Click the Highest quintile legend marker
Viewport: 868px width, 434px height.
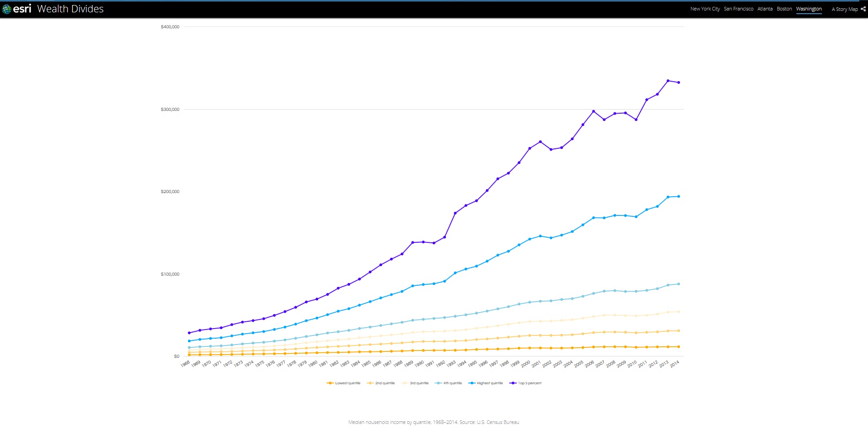(x=472, y=383)
